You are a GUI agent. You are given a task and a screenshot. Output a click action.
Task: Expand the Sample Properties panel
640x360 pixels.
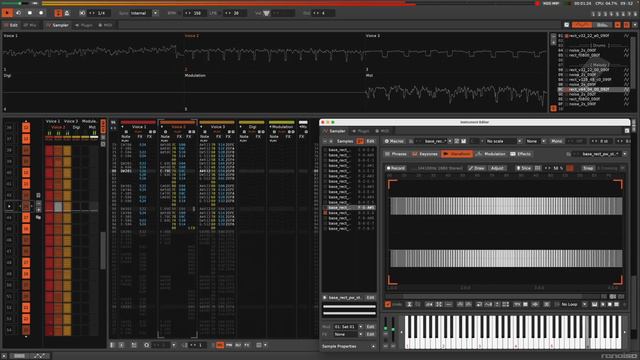click(x=349, y=346)
